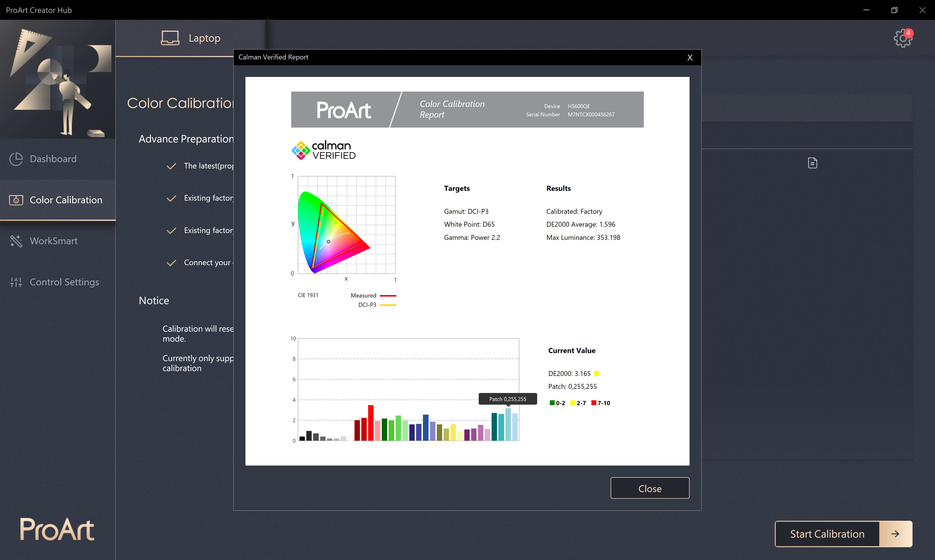Viewport: 935px width, 560px height.
Task: Click the white point on CIE 1931 diagram
Action: pos(328,242)
